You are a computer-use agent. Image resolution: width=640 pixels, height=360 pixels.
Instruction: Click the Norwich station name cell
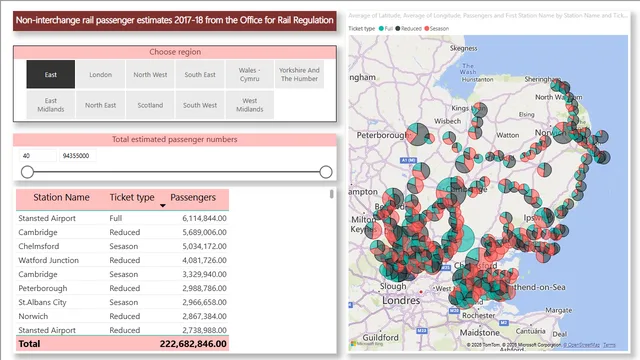[x=33, y=316]
